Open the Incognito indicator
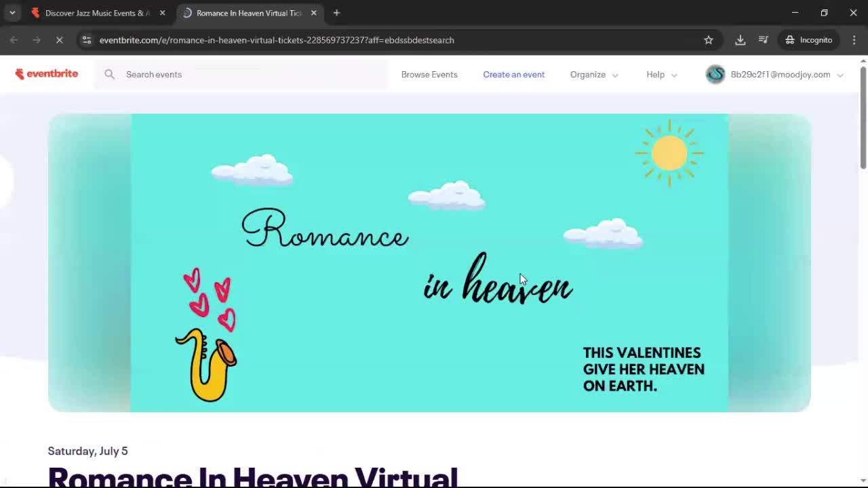The image size is (868, 488). click(808, 40)
